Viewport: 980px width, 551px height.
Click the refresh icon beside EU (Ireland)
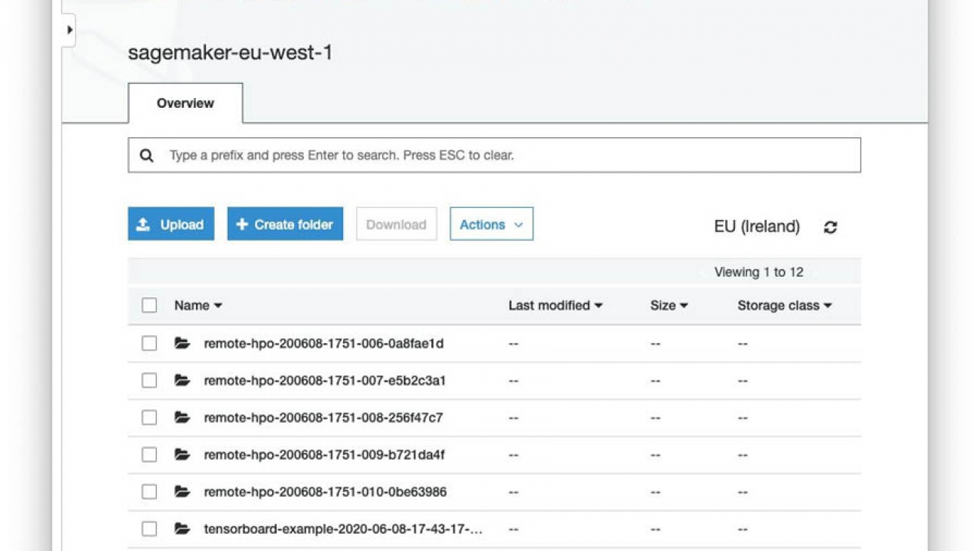click(830, 227)
